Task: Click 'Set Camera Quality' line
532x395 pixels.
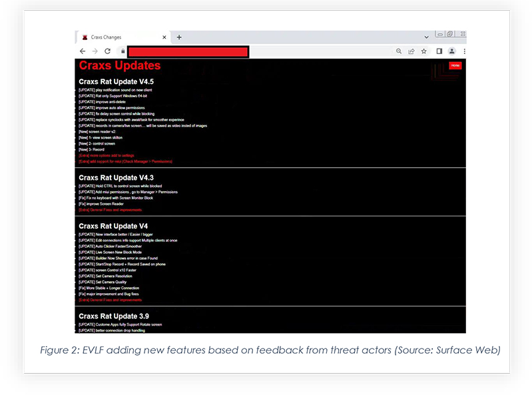Action: (x=103, y=282)
